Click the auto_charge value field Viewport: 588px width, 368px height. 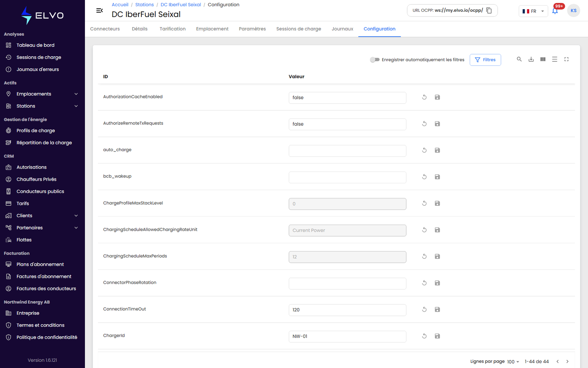pyautogui.click(x=347, y=151)
